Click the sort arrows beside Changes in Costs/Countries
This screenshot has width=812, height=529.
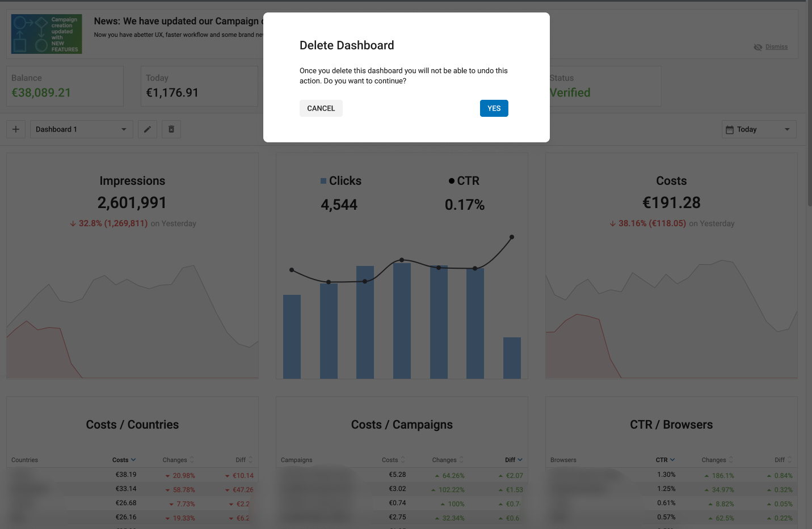[x=192, y=459]
